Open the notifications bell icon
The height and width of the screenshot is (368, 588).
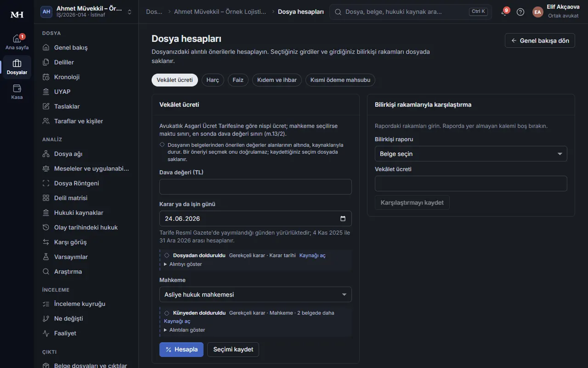pyautogui.click(x=504, y=12)
